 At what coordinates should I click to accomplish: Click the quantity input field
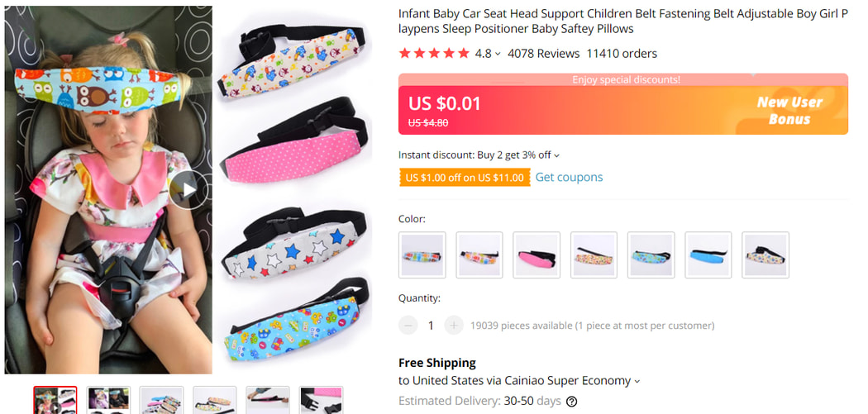[431, 326]
